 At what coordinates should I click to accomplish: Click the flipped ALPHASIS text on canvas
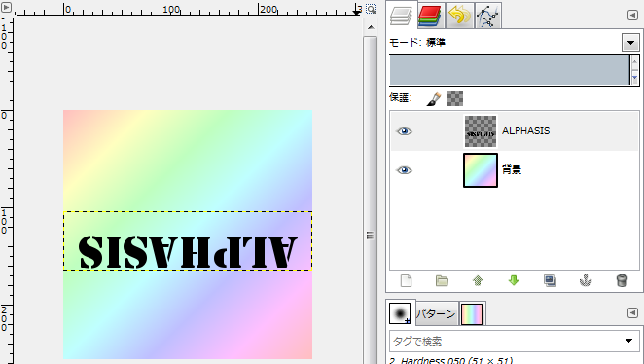pyautogui.click(x=188, y=252)
